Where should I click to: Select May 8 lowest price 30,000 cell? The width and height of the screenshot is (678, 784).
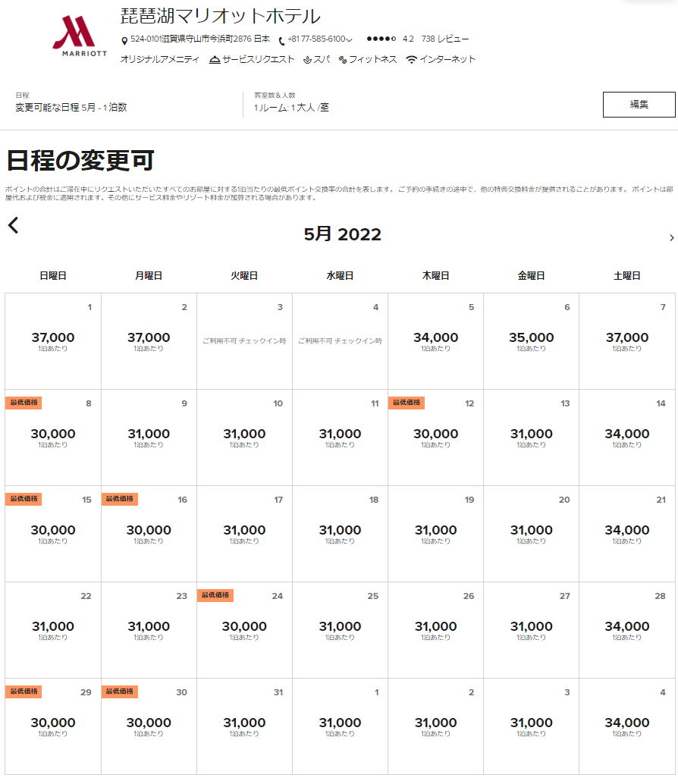[53, 437]
